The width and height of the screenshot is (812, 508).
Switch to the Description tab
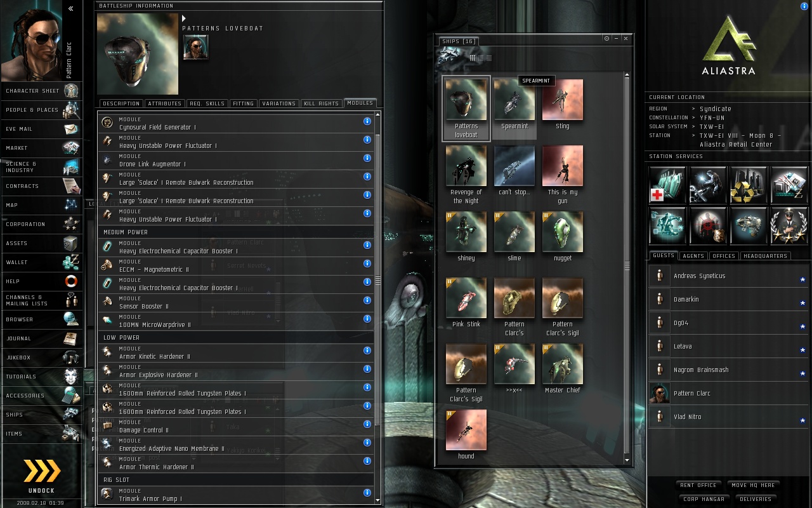click(x=121, y=104)
